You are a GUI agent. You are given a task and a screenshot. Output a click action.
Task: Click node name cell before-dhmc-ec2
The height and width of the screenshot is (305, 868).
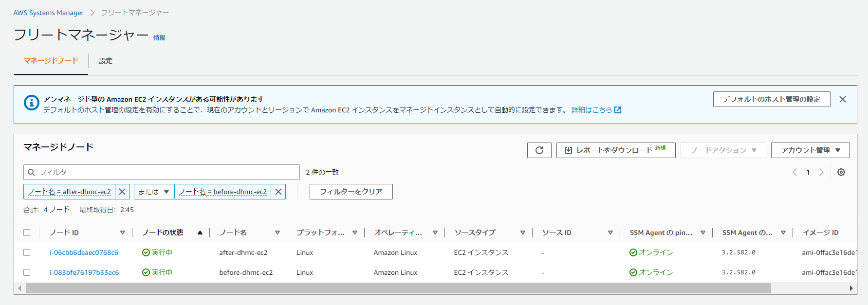point(246,272)
